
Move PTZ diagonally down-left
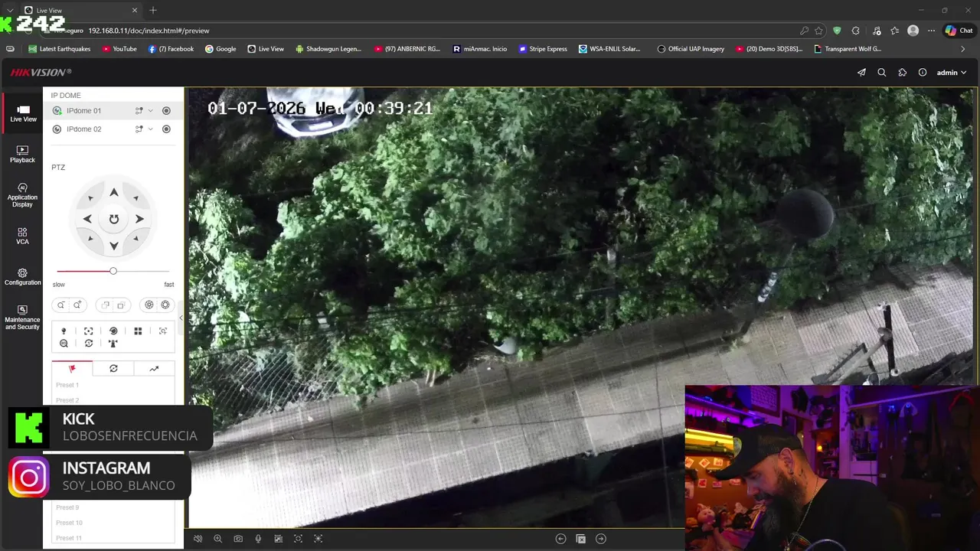click(91, 238)
